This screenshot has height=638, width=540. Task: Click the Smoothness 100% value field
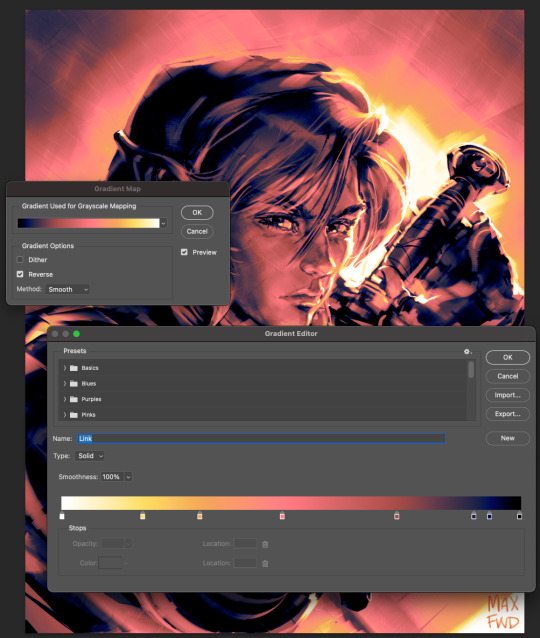point(112,477)
